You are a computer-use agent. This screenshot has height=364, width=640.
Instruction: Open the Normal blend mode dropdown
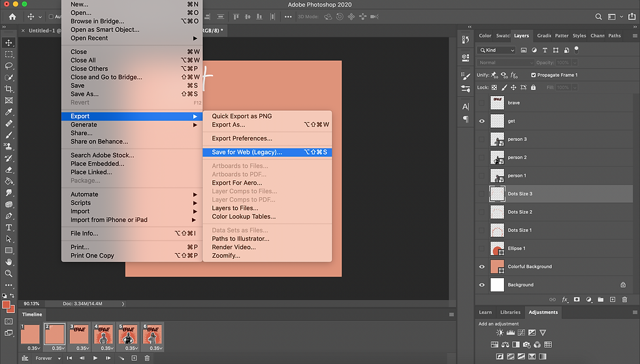[x=505, y=63]
